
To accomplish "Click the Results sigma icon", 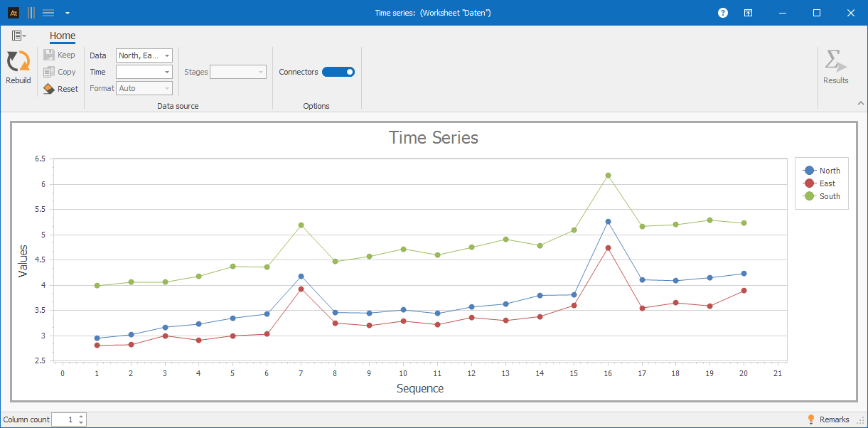I will (835, 62).
